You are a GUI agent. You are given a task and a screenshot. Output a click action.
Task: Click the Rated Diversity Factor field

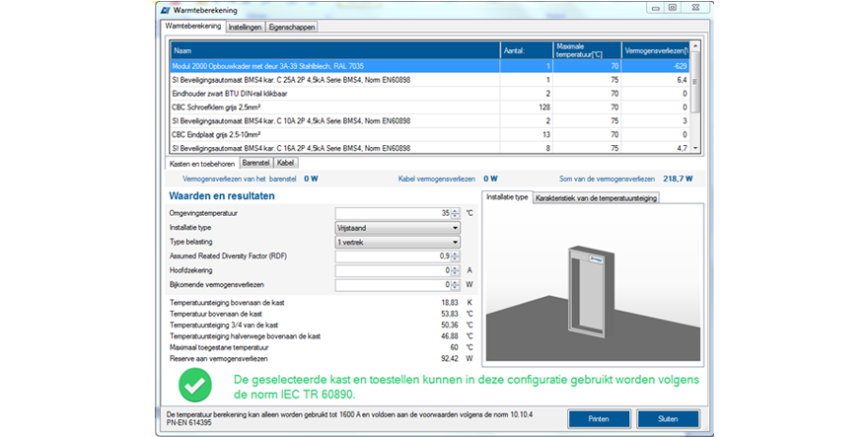point(393,256)
